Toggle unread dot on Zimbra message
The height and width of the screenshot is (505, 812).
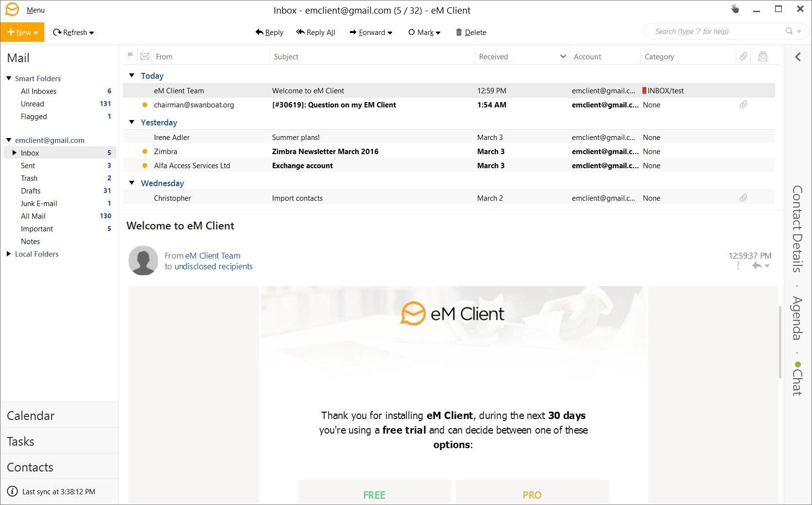click(145, 151)
